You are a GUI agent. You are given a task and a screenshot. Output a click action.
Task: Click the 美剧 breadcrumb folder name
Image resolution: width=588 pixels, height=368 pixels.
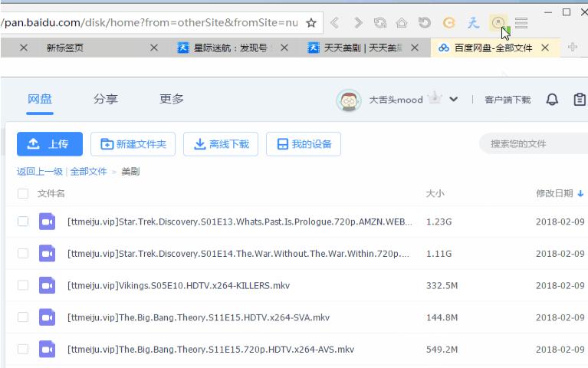[130, 172]
